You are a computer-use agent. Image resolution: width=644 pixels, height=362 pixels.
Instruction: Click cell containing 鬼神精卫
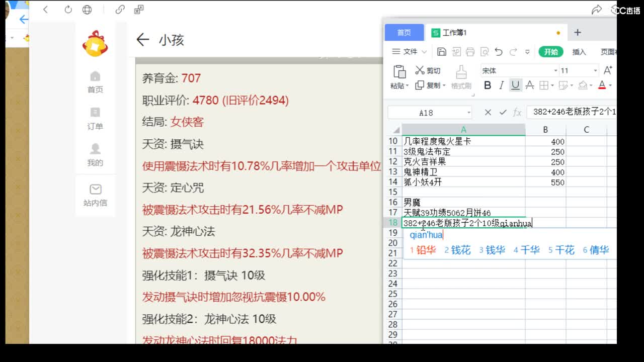[463, 172]
